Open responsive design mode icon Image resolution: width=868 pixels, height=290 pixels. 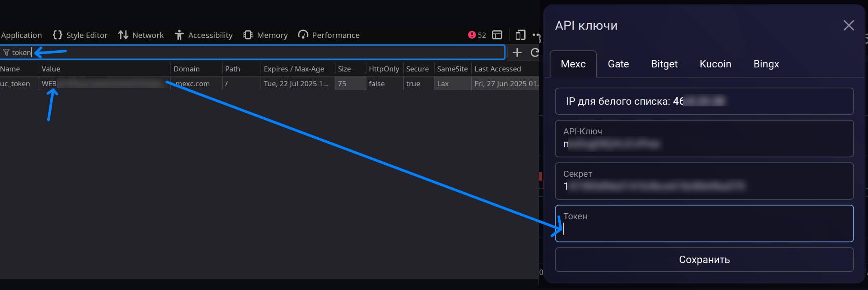click(x=520, y=35)
